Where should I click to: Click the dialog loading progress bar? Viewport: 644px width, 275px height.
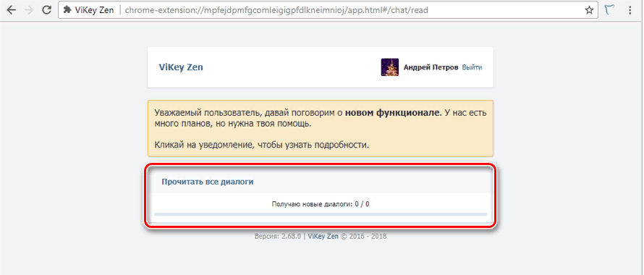click(x=321, y=214)
